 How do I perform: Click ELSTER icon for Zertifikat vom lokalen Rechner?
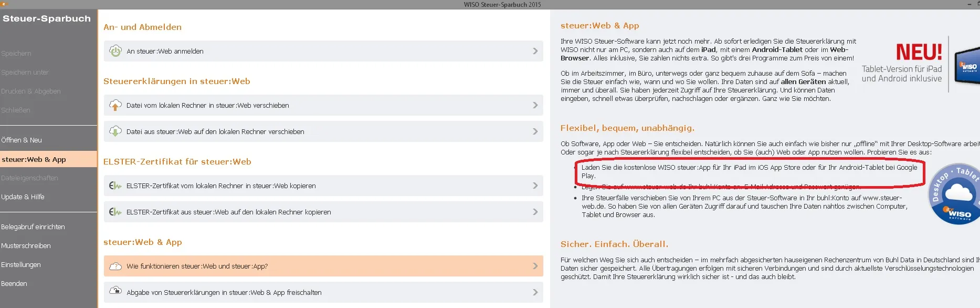pos(115,186)
